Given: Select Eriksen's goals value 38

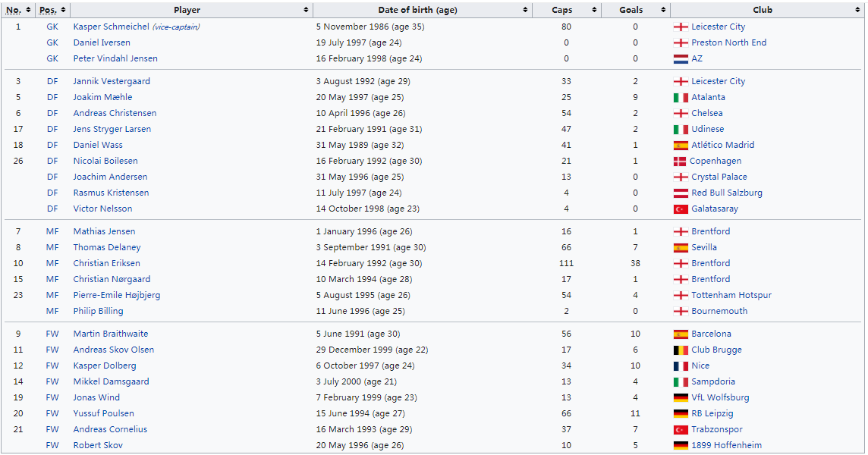Looking at the screenshot, I should coord(636,263).
